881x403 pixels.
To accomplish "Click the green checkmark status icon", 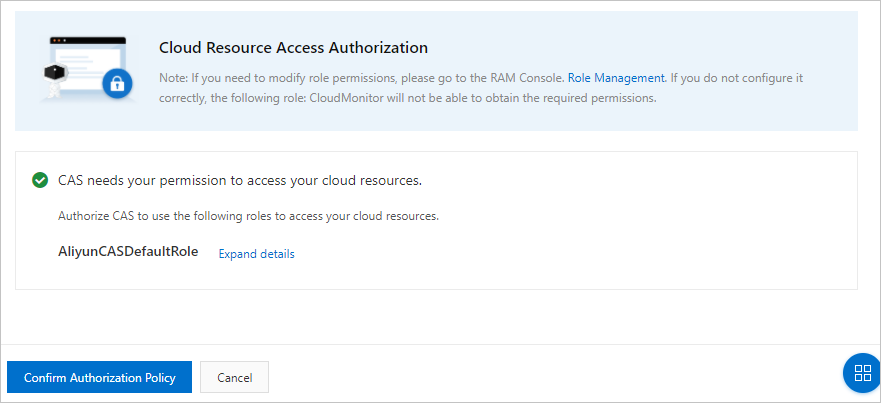I will click(x=40, y=181).
